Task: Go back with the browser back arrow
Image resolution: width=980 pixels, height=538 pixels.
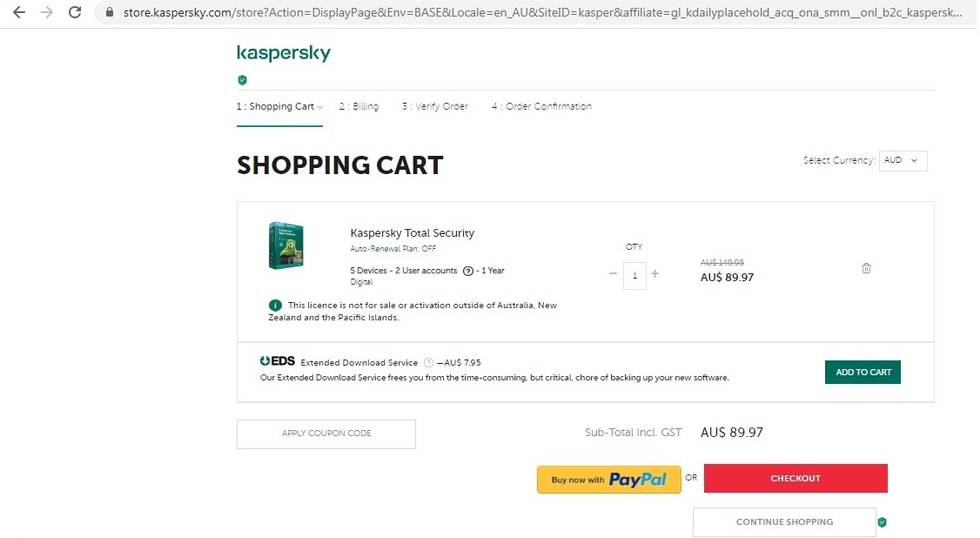Action: (x=18, y=13)
